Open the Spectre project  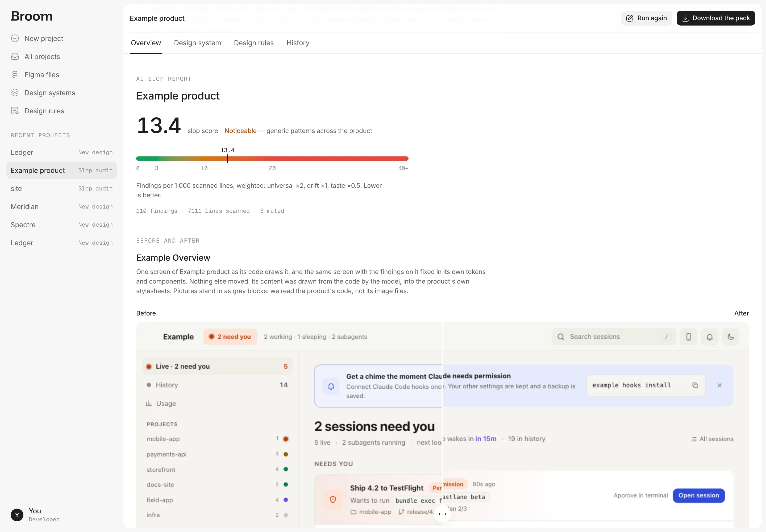coord(62,225)
